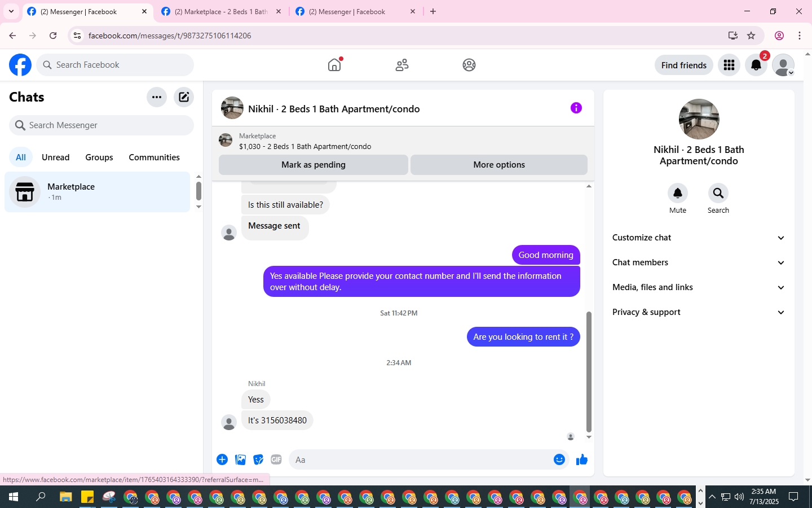Open Chrome's three-dot menu
The image size is (812, 508).
[x=800, y=36]
